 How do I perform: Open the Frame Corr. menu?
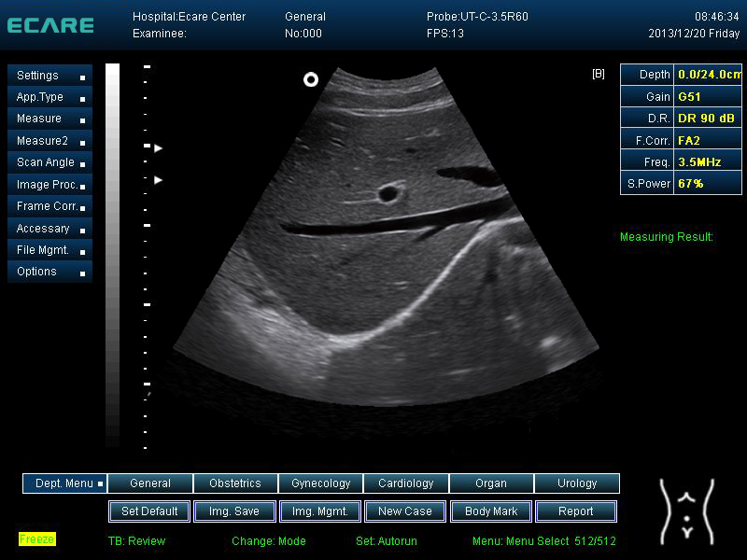[50, 206]
